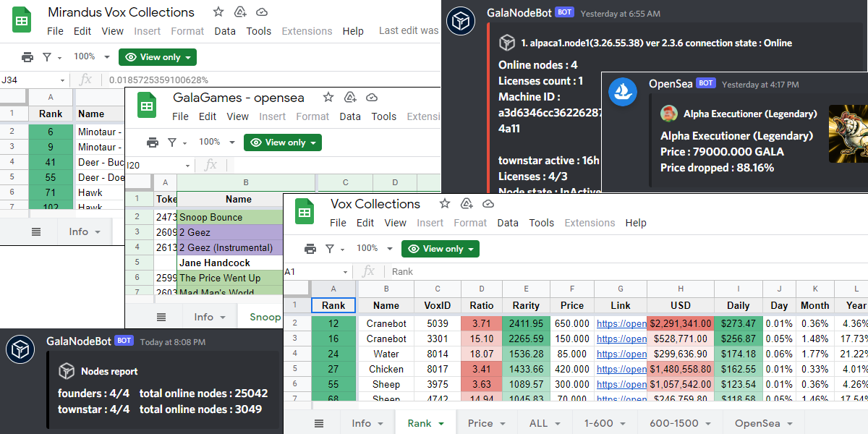Open the all-sheets list left of the Rank tab row

pos(319,423)
